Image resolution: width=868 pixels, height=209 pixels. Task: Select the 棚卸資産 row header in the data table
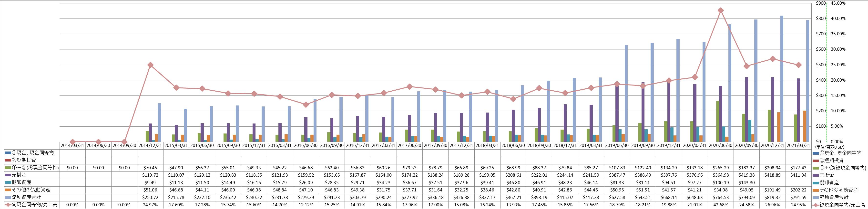(32, 182)
